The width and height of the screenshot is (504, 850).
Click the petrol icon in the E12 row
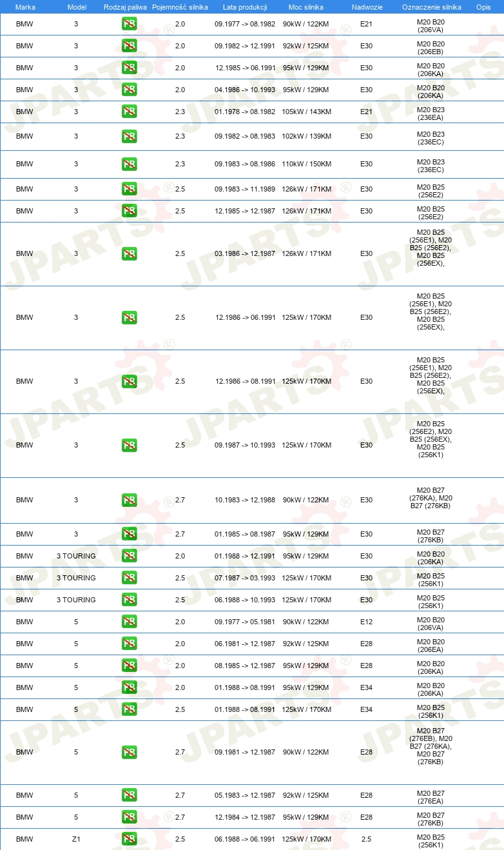pyautogui.click(x=129, y=622)
